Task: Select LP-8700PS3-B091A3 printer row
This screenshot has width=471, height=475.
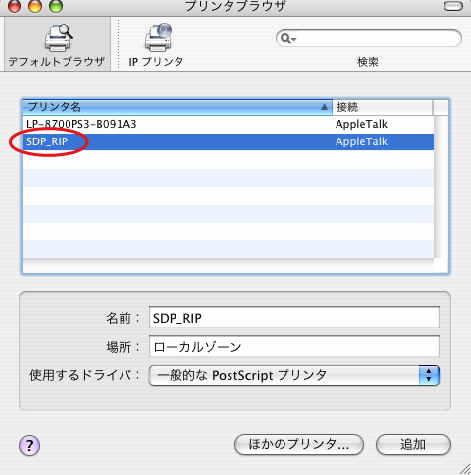Action: click(x=228, y=124)
